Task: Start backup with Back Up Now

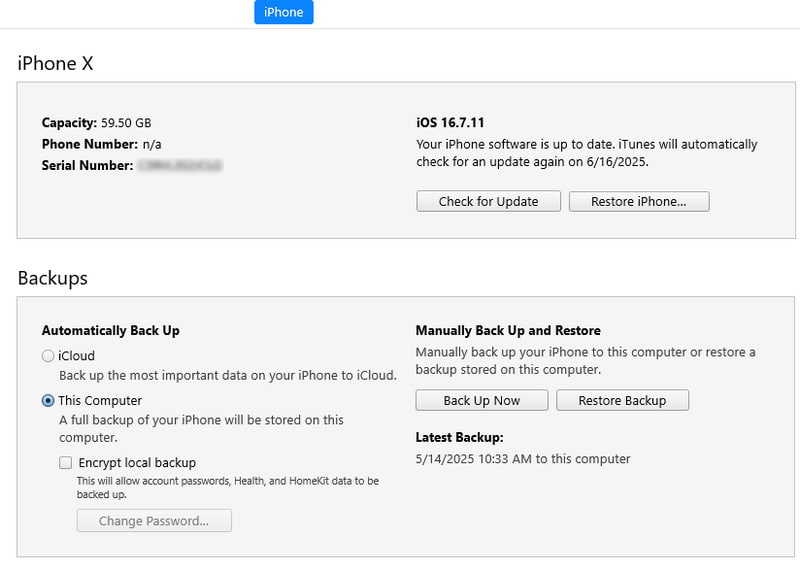Action: pos(482,401)
